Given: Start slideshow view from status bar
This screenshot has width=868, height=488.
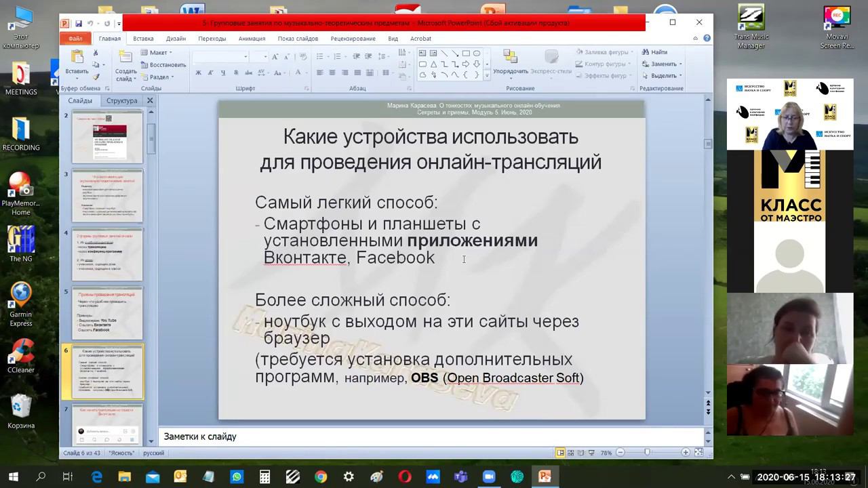Looking at the screenshot, I should (592, 452).
